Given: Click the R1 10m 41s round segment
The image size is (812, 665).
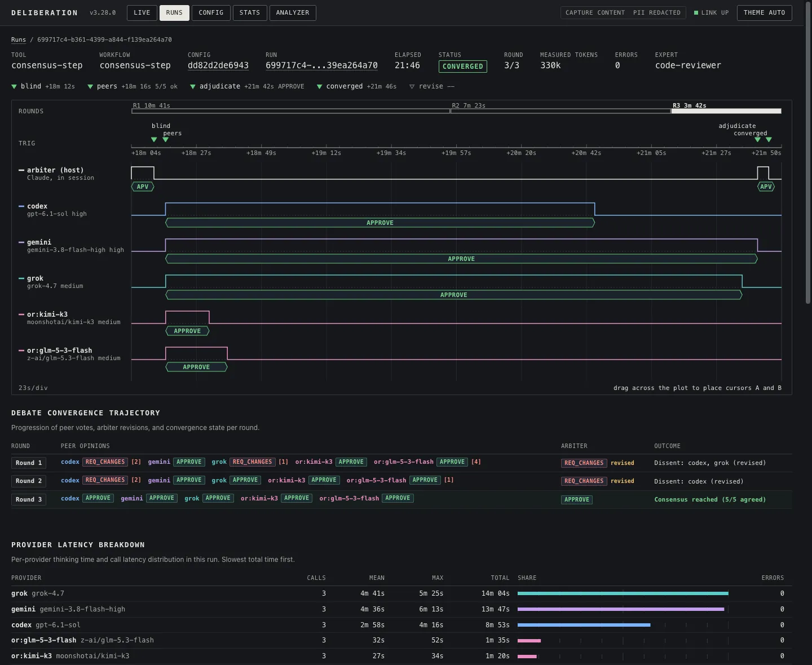Looking at the screenshot, I should [x=291, y=111].
